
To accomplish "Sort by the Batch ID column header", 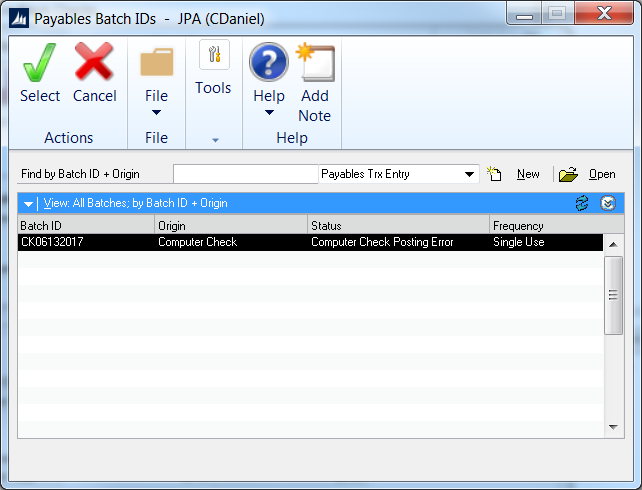I will click(x=85, y=226).
